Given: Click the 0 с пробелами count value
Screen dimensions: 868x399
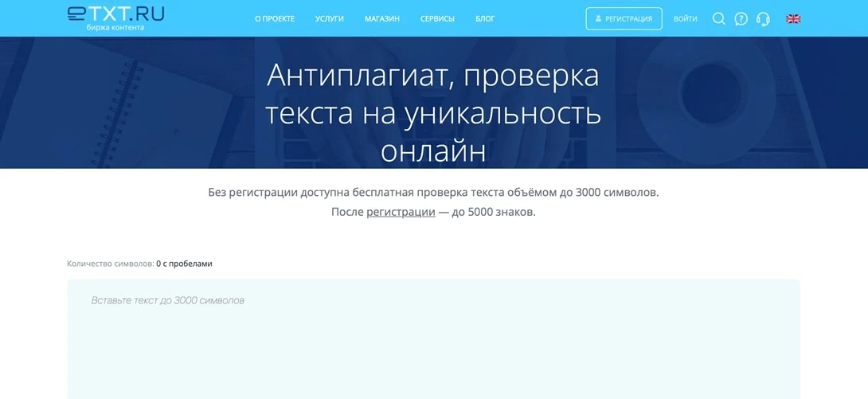Looking at the screenshot, I should click(184, 264).
